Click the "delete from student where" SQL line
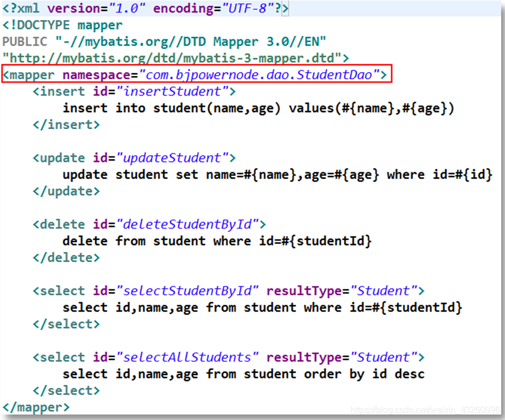 coord(217,241)
